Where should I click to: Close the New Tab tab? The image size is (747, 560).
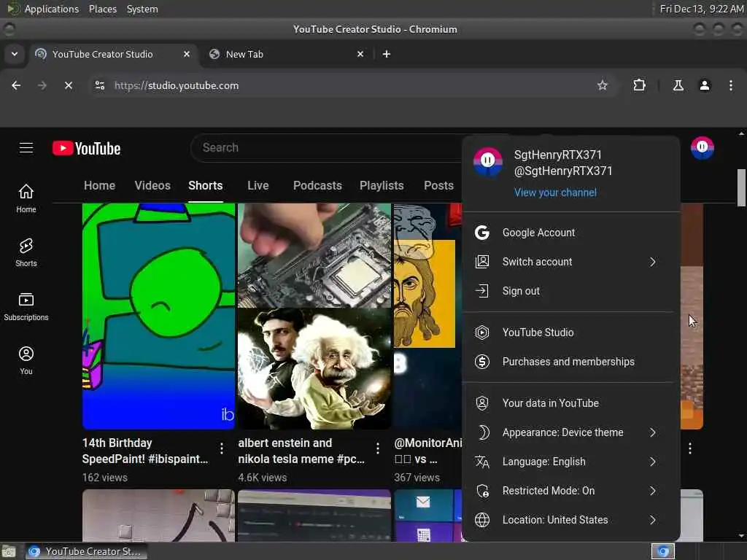click(x=360, y=54)
